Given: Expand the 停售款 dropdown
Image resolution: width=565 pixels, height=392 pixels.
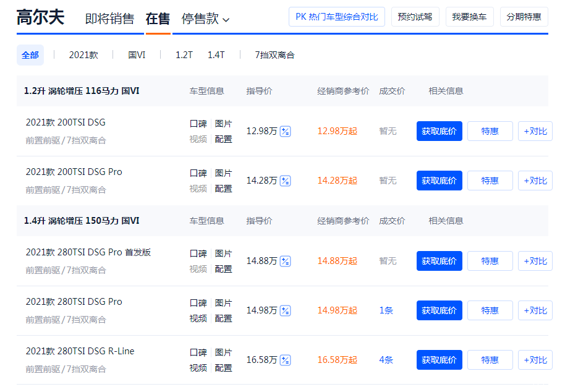Looking at the screenshot, I should [205, 19].
